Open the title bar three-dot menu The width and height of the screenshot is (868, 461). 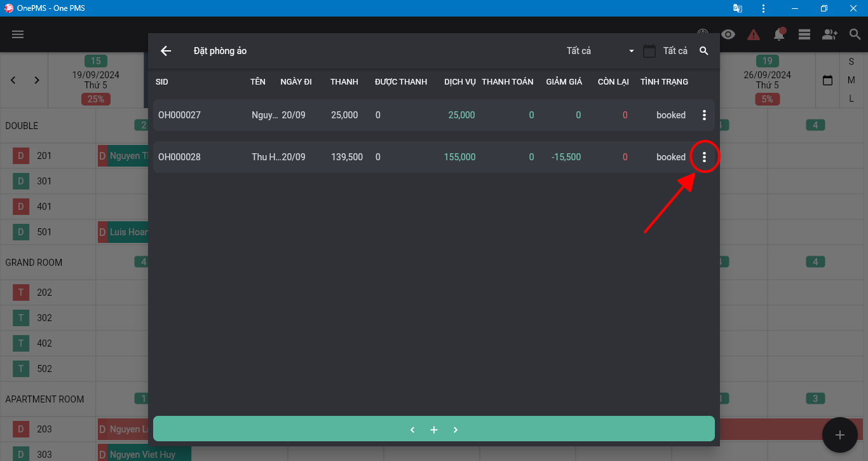pyautogui.click(x=763, y=8)
